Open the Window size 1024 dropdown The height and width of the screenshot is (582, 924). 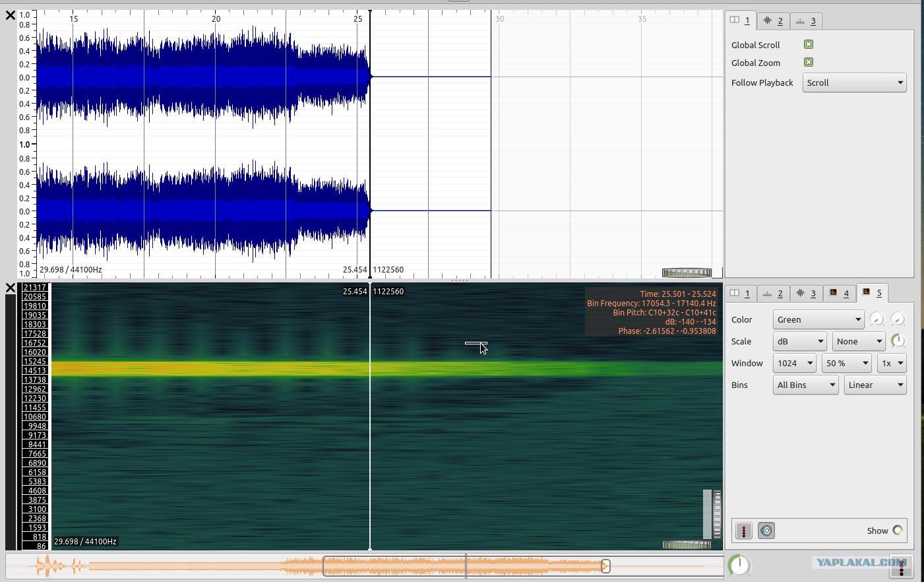[x=794, y=363]
